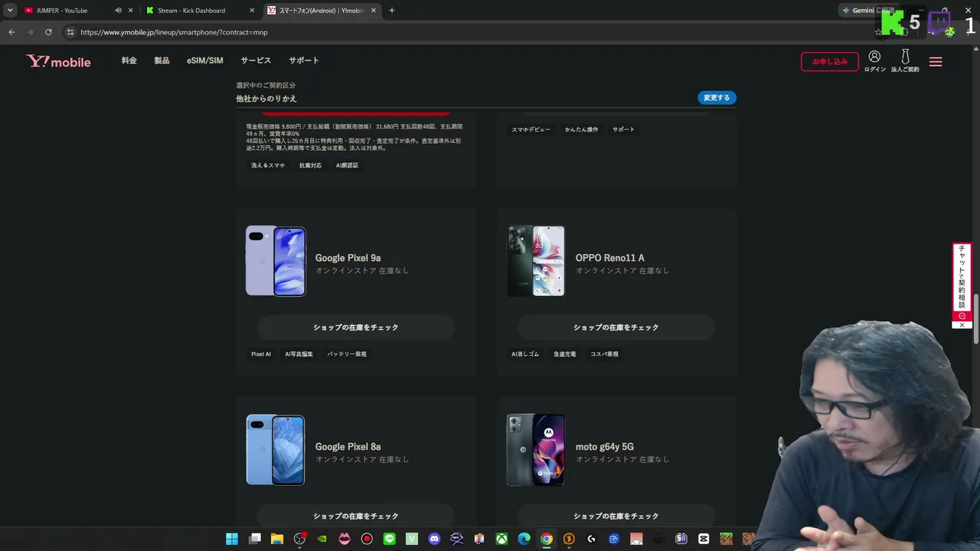Open the 料金 menu
The image size is (980, 551).
[x=129, y=60]
